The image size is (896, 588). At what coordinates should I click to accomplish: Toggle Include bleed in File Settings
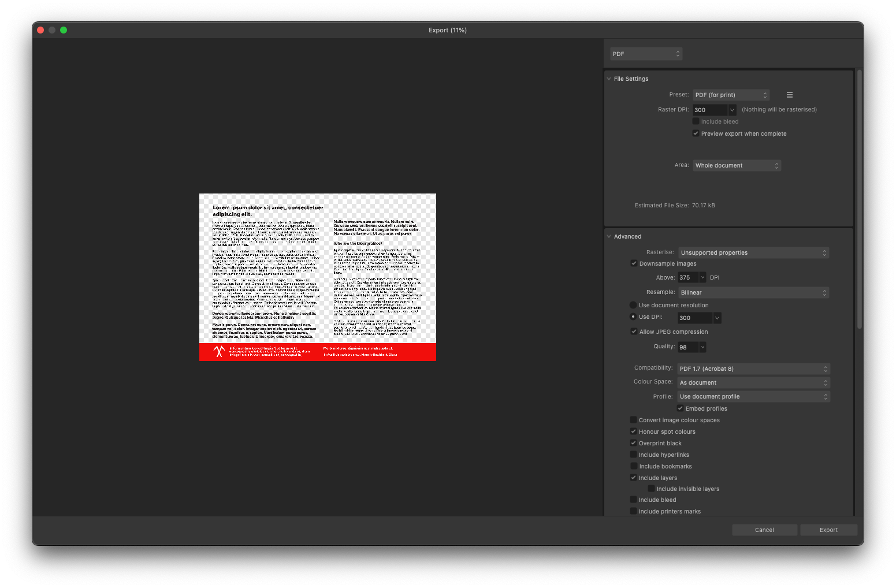(x=696, y=121)
